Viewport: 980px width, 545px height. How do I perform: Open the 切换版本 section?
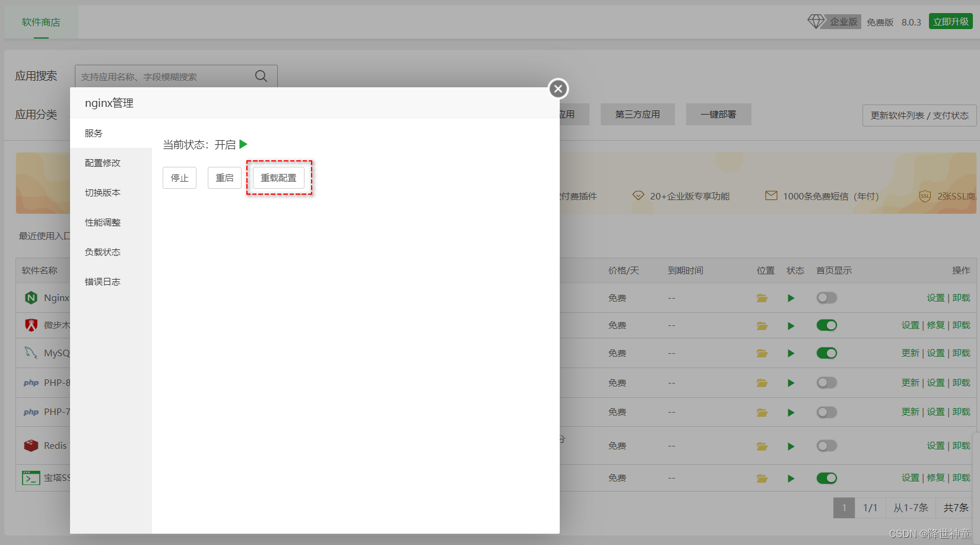(x=111, y=192)
